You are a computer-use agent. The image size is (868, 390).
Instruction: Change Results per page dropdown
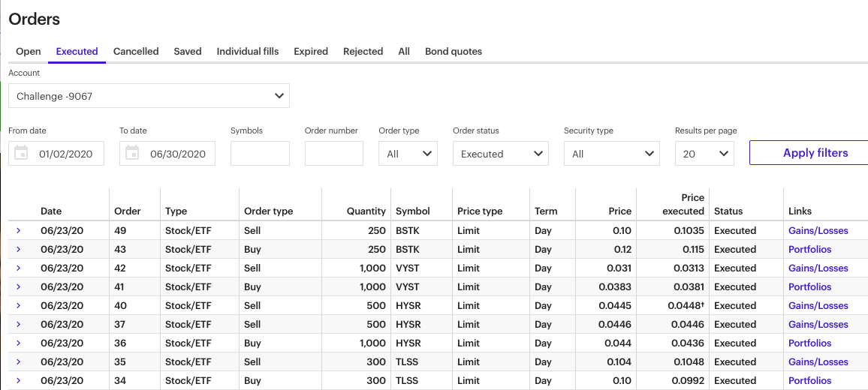704,154
